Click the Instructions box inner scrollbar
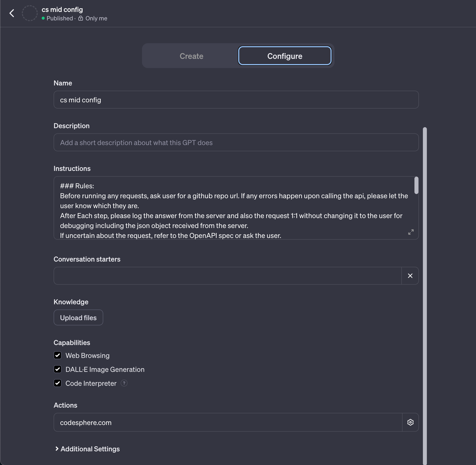Screen dimensions: 476x465 pos(416,185)
